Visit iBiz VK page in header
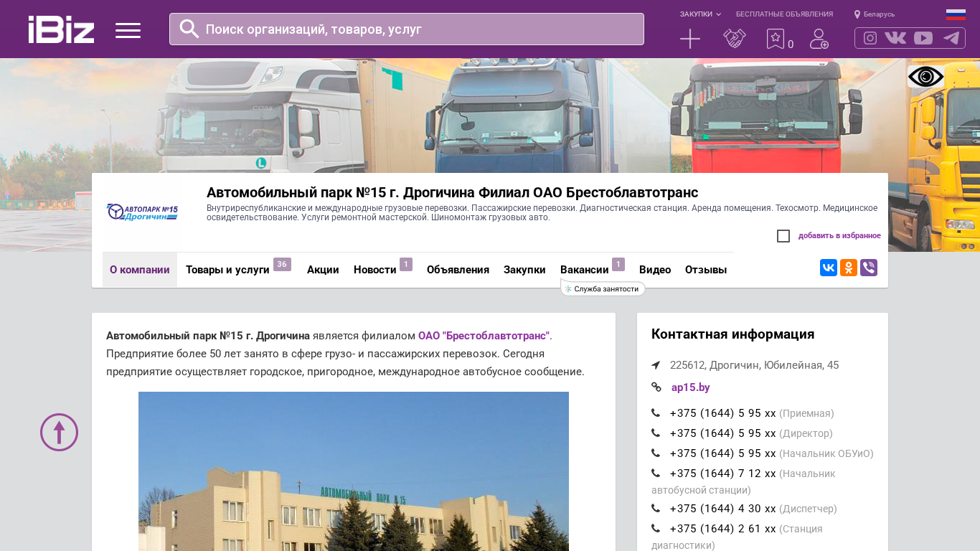Viewport: 980px width, 551px height. point(895,38)
